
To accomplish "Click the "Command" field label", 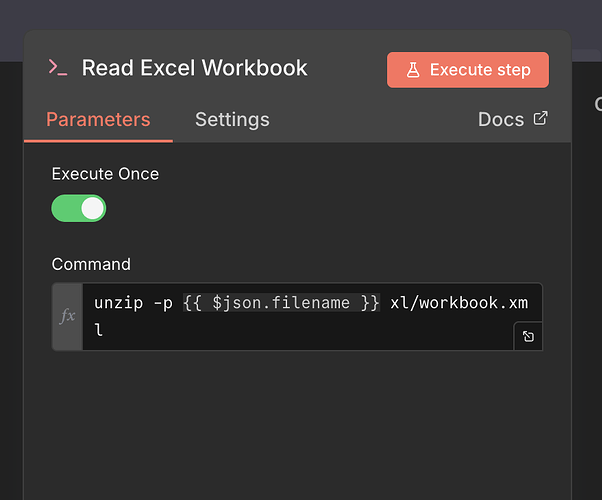I will (x=91, y=264).
